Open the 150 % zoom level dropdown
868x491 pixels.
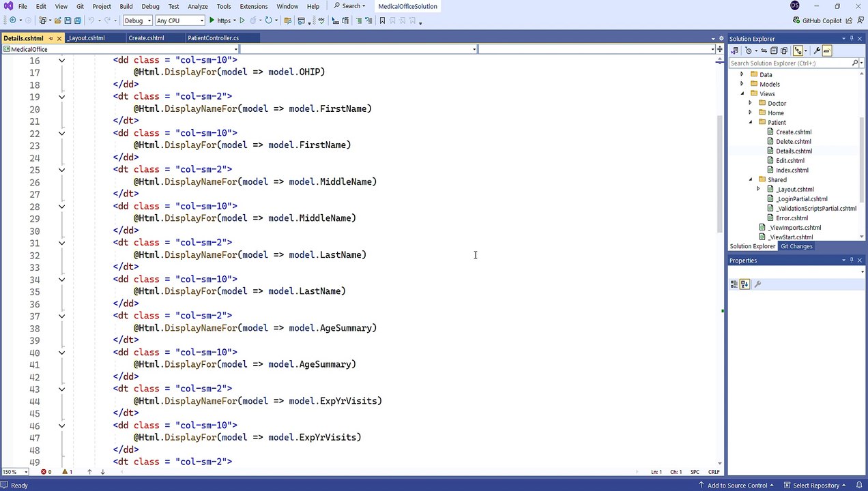[x=15, y=472]
